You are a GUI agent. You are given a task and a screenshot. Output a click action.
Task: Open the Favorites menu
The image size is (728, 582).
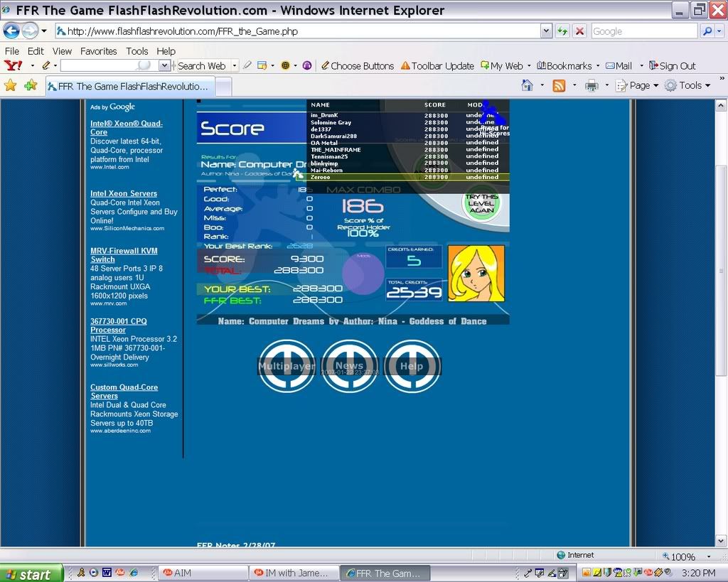pos(98,51)
